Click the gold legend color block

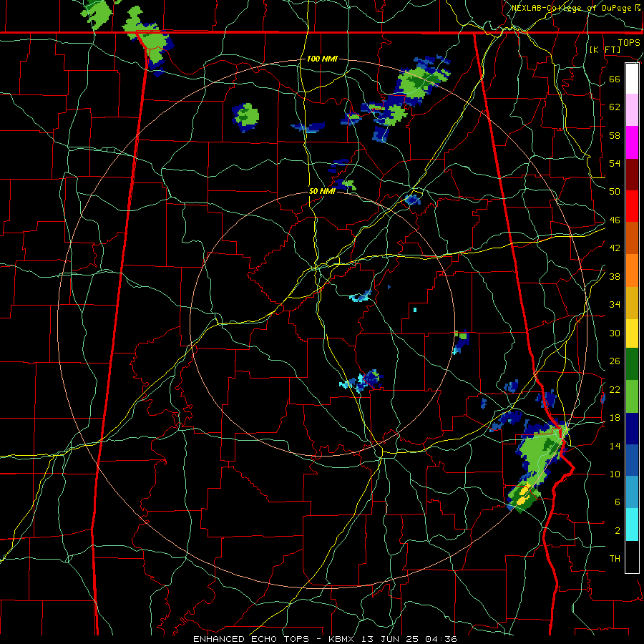(x=632, y=303)
